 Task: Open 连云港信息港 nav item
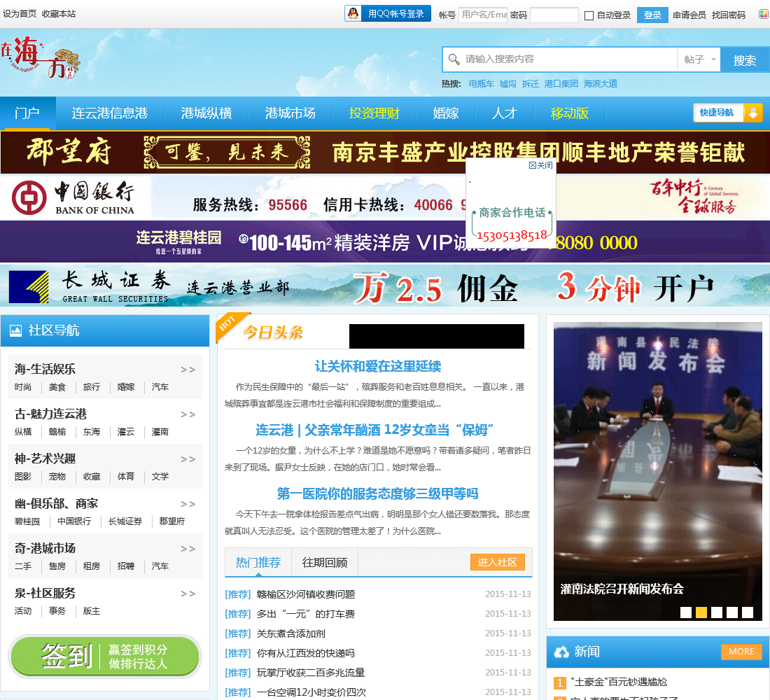[x=109, y=113]
